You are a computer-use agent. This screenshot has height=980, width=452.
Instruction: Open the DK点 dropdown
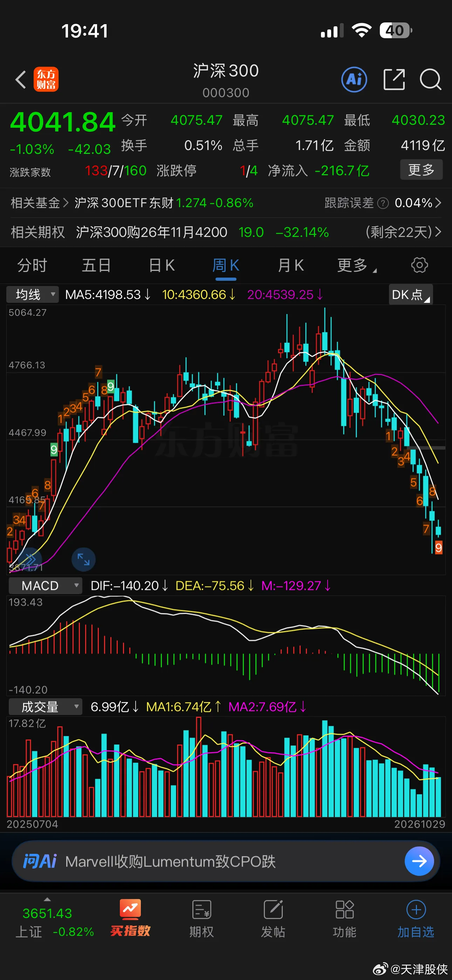tap(411, 294)
